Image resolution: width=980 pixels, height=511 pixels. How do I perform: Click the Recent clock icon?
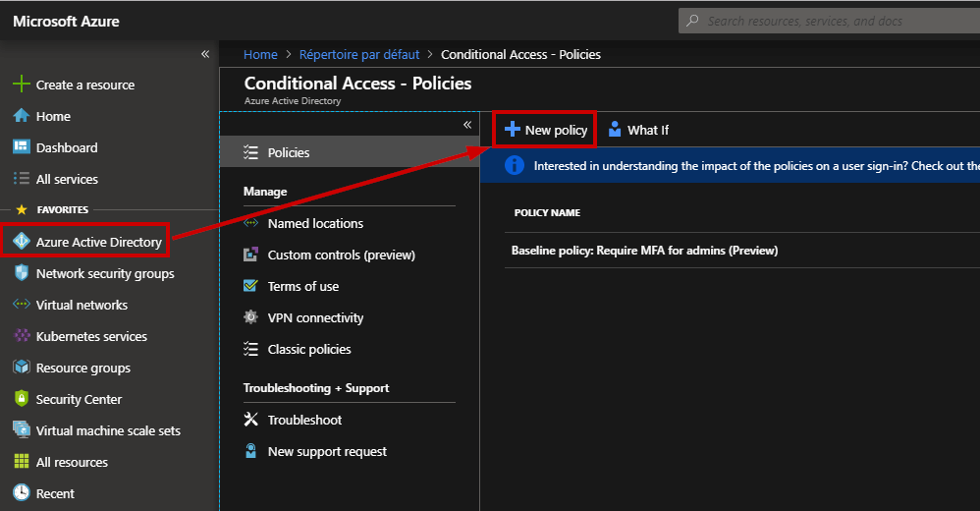pyautogui.click(x=22, y=493)
